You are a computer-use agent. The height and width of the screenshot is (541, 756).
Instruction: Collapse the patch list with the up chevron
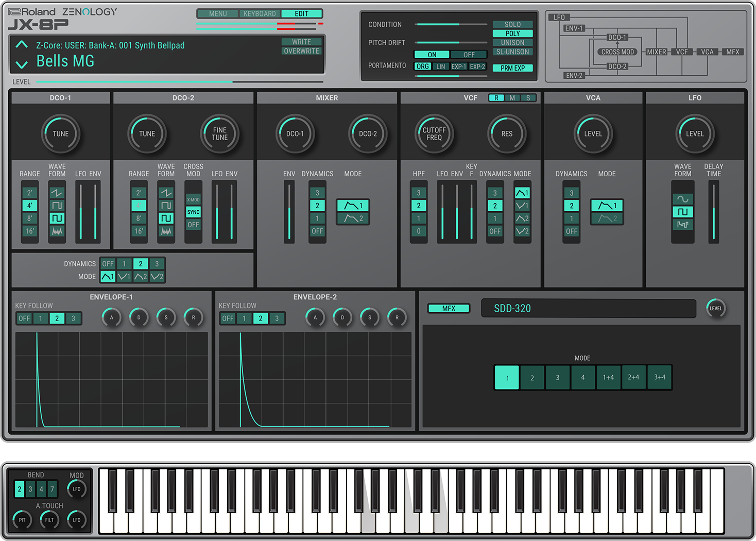(x=21, y=44)
